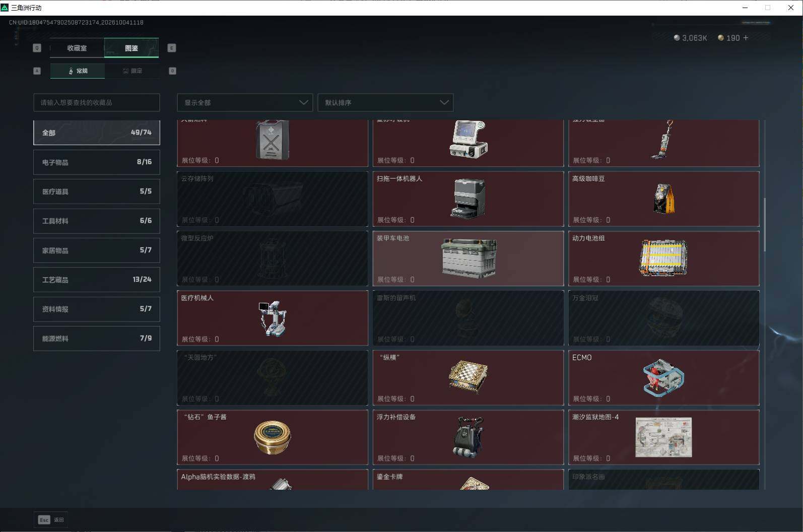Viewport: 803px width, 532px height.
Task: Filter by 电子物品 category
Action: pos(97,162)
